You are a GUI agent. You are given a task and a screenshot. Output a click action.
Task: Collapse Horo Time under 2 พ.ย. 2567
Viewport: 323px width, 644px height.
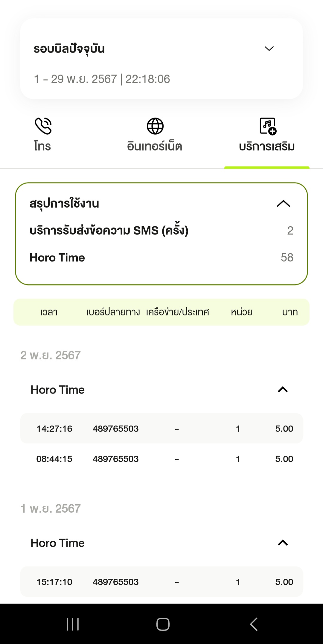[283, 389]
